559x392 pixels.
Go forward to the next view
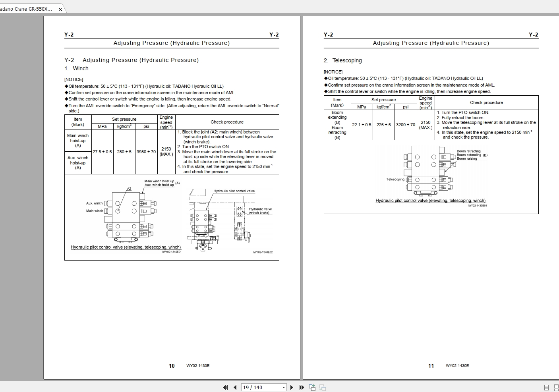point(323,387)
